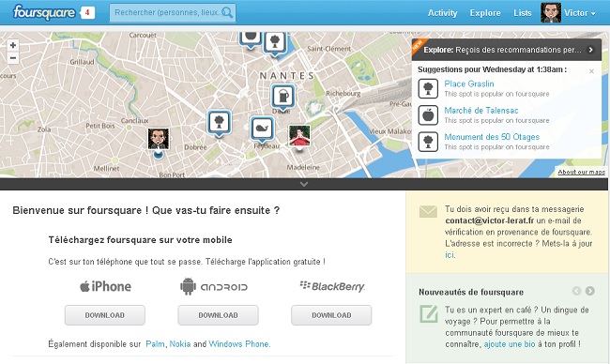Show previous foursquare news item

click(576, 291)
